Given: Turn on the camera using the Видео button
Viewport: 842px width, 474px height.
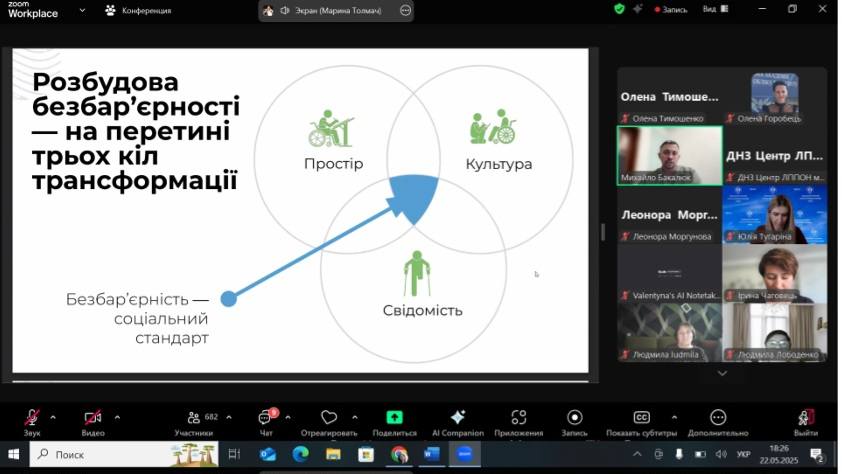Looking at the screenshot, I should (x=92, y=418).
